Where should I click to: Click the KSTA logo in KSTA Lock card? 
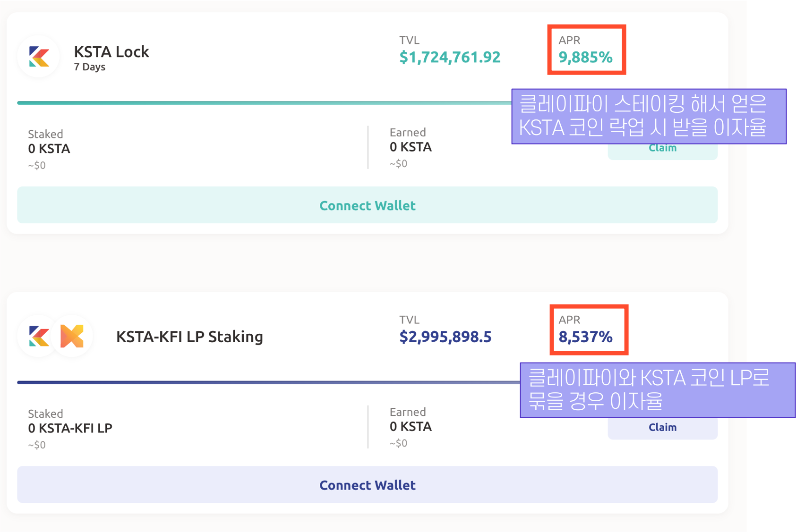[x=39, y=57]
